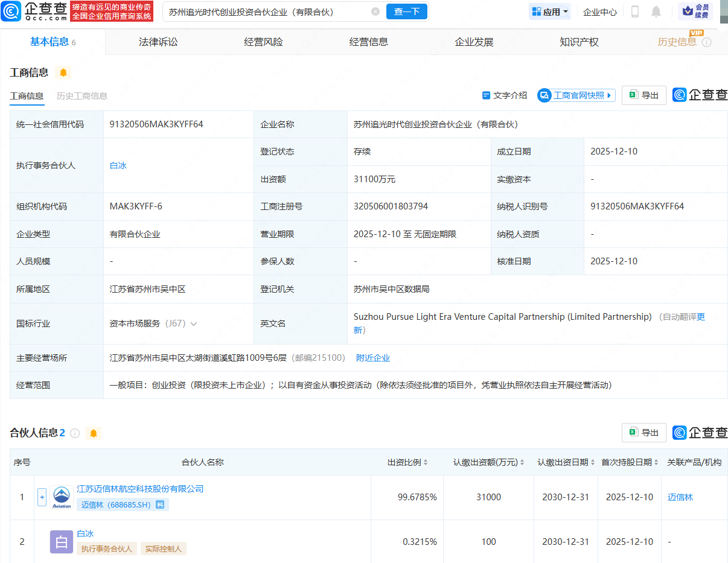The width and height of the screenshot is (728, 563).
Task: Toggle the alert bell beside 合伙人信息
Action: (x=93, y=433)
